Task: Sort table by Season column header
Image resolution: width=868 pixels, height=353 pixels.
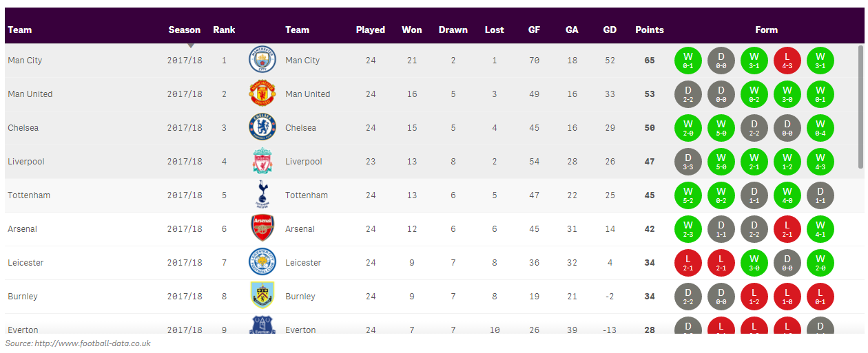Action: (185, 30)
